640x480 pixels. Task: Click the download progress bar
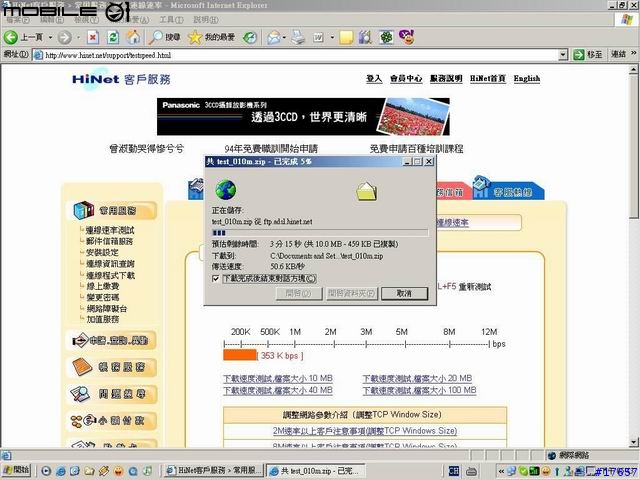tap(320, 233)
